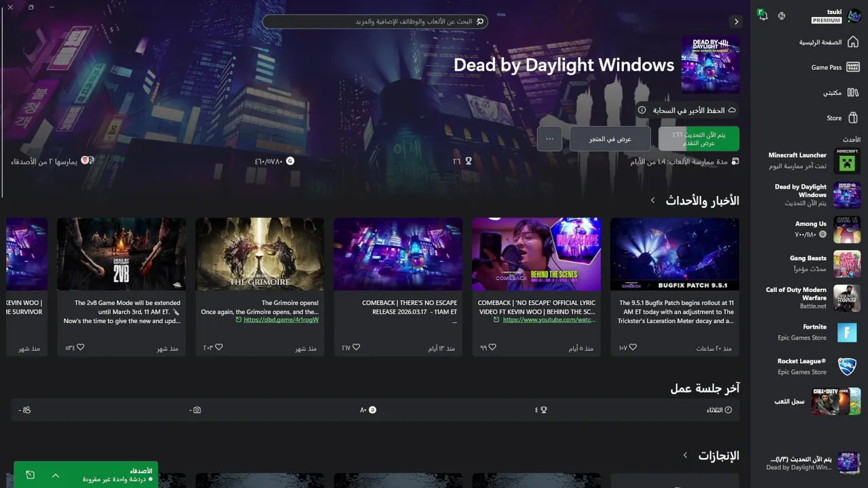Open the News and Events heading

pos(702,201)
